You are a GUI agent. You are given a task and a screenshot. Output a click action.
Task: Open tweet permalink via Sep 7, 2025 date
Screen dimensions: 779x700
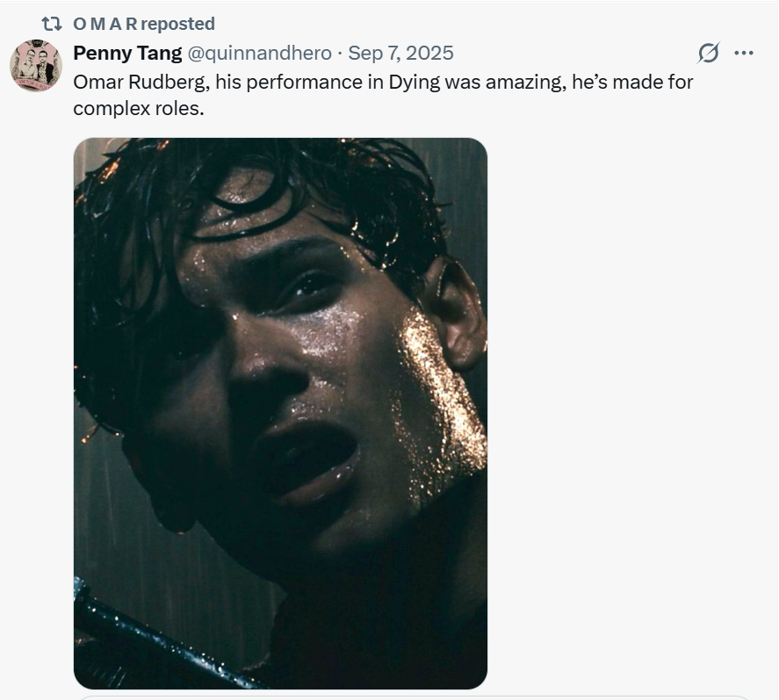(x=401, y=53)
